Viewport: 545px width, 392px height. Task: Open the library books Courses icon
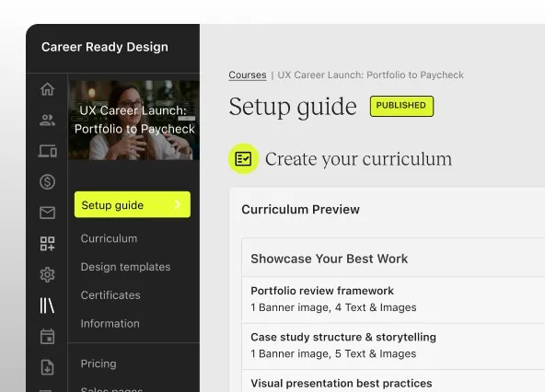pyautogui.click(x=47, y=306)
